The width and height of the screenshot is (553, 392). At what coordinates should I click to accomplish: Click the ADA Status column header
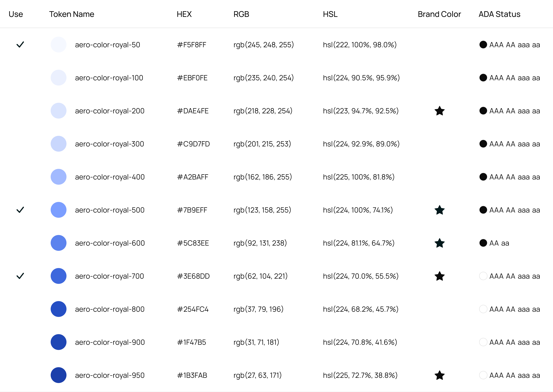(x=499, y=14)
